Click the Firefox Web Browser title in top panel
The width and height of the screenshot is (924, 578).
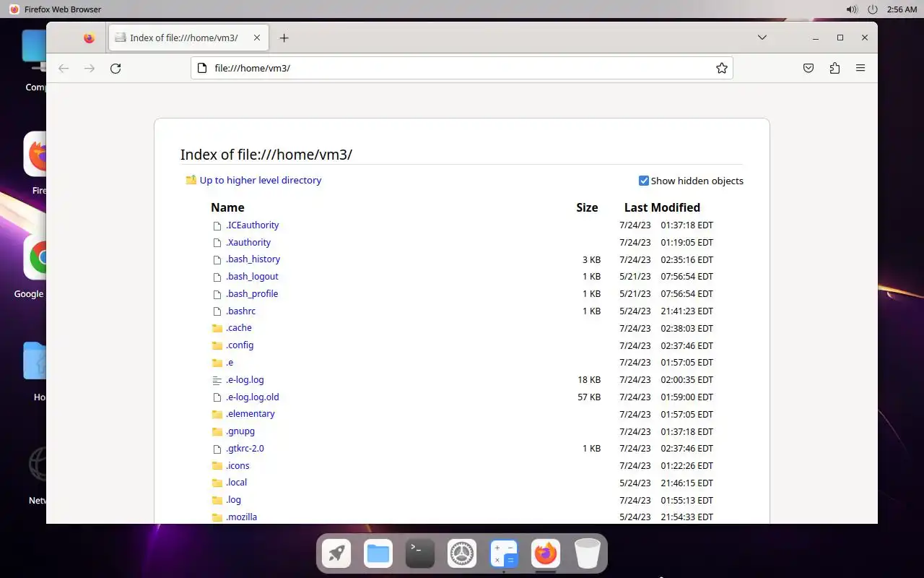pyautogui.click(x=63, y=9)
